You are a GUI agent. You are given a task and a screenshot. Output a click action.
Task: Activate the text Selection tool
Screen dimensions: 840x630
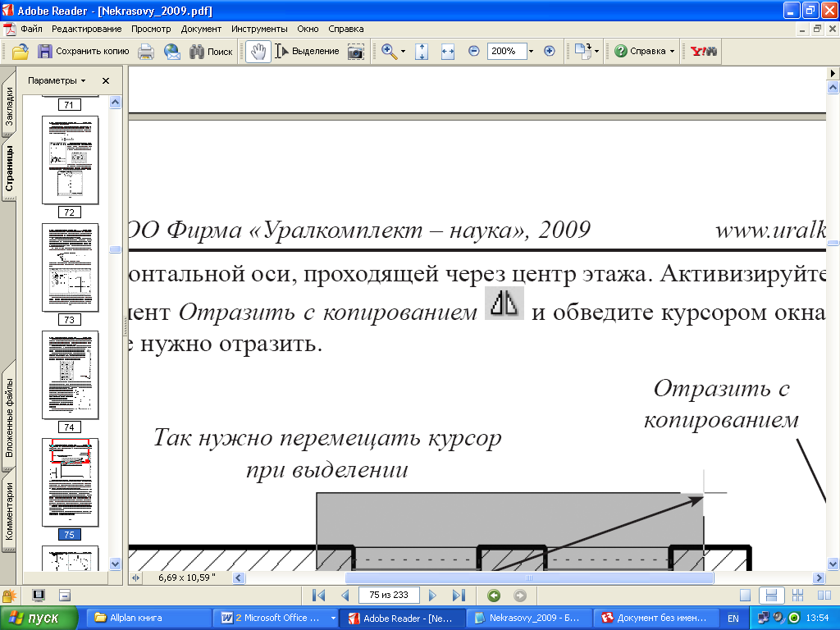(308, 52)
